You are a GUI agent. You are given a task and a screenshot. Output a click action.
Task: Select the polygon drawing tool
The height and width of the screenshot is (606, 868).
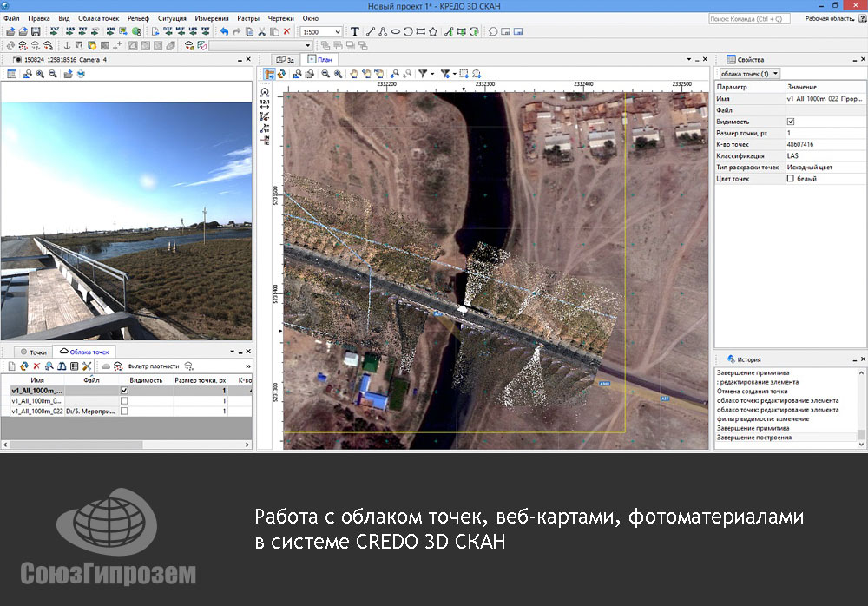tap(433, 31)
